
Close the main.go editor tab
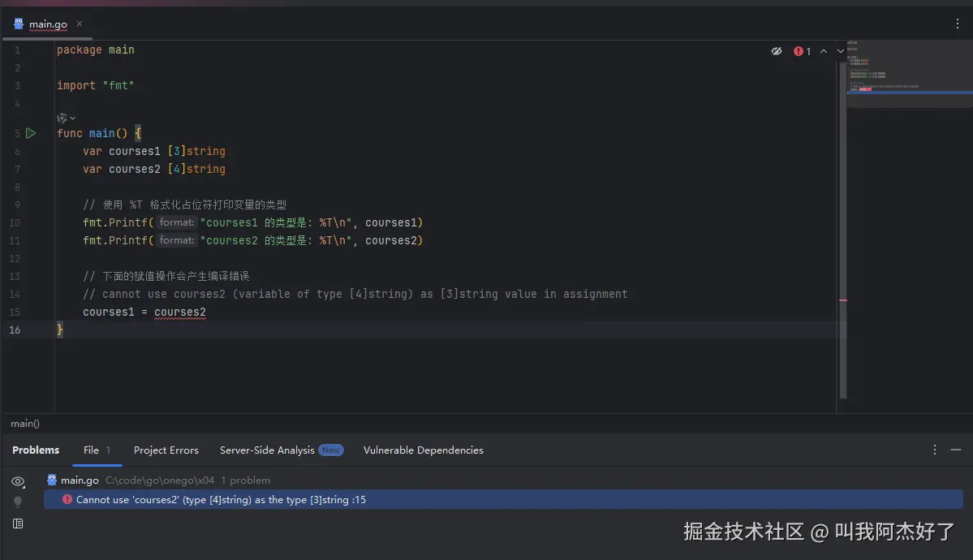[80, 24]
